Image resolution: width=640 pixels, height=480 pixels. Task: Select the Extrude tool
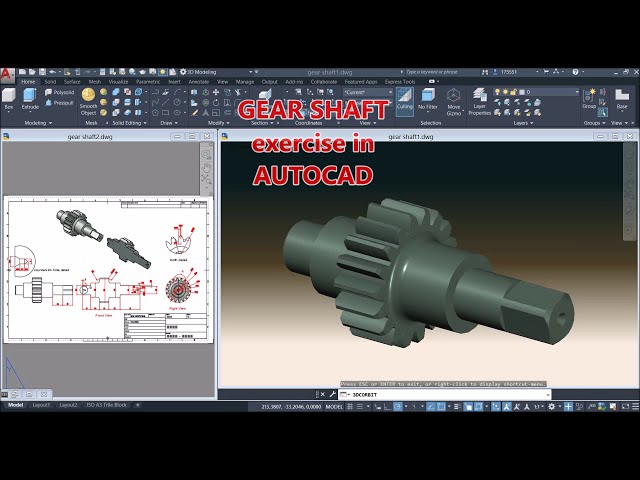tap(30, 99)
